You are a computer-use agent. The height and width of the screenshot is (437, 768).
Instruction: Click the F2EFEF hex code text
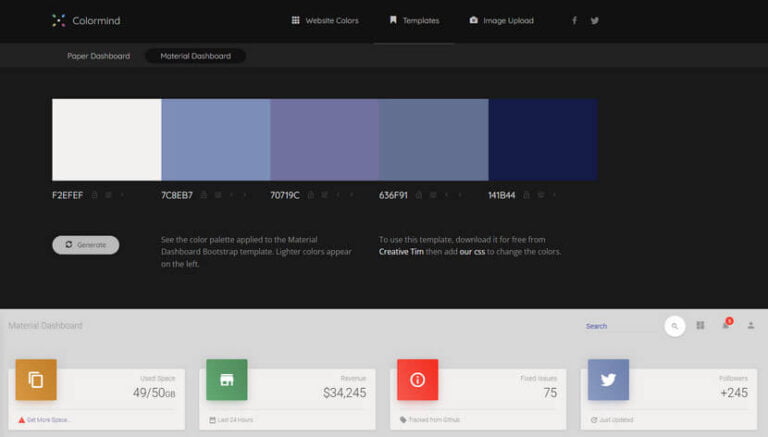[68, 195]
